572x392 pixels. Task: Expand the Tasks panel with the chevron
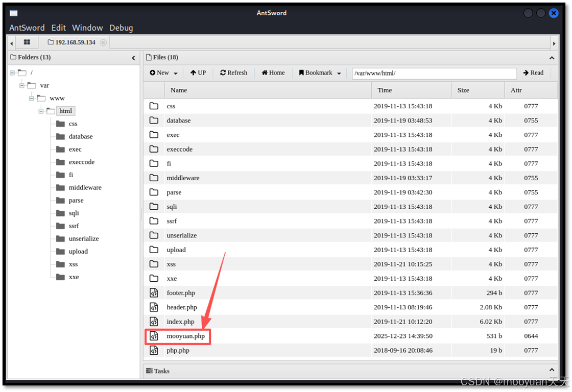point(552,370)
